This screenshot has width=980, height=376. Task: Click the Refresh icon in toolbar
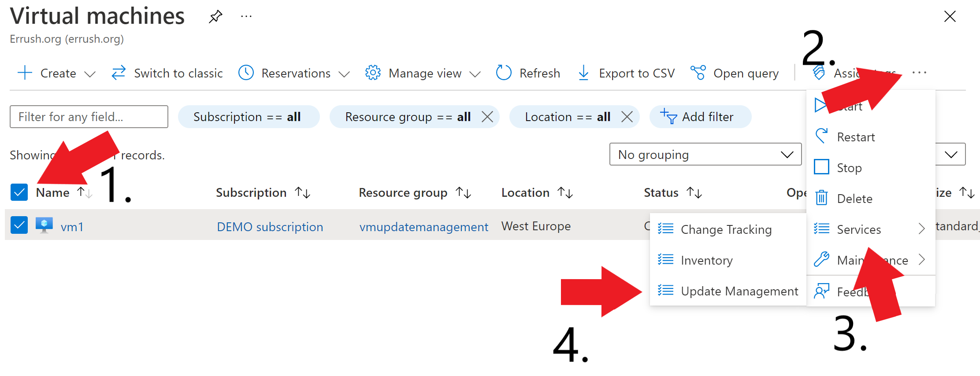[x=504, y=73]
